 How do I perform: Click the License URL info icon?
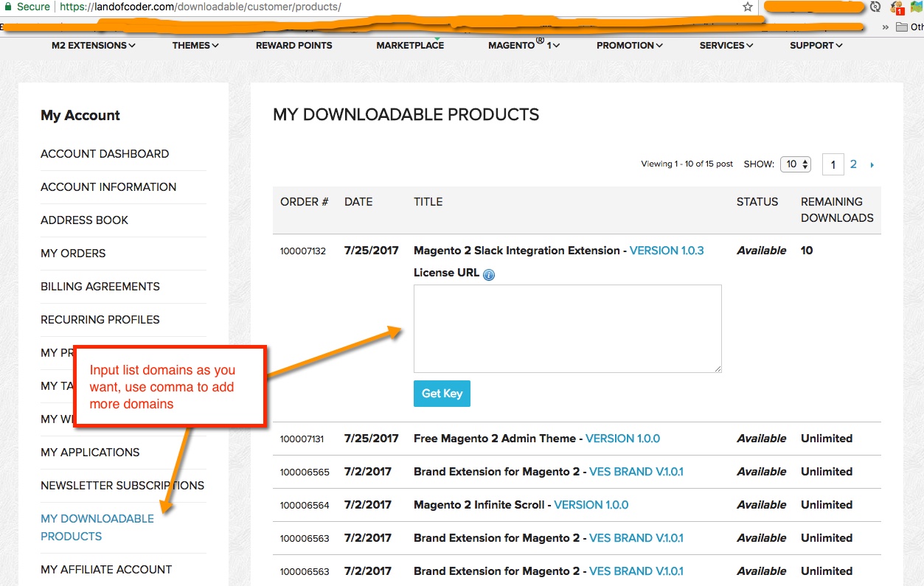[489, 274]
